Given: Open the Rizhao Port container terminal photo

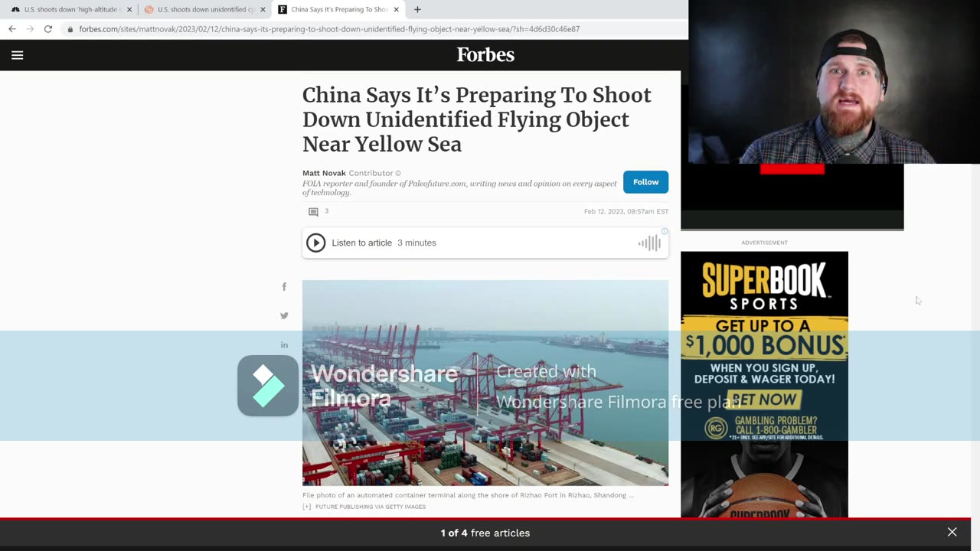Looking at the screenshot, I should pos(485,383).
